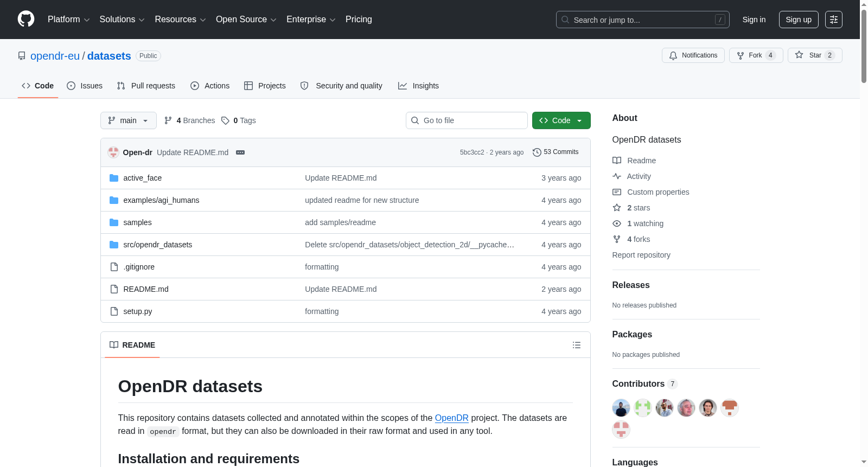Open the opendr-eu organization link
The image size is (868, 467).
click(55, 56)
